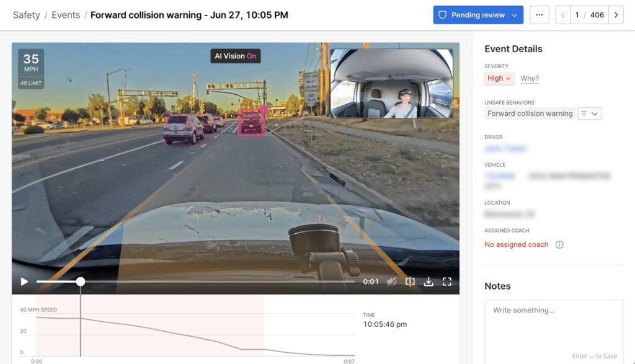The image size is (635, 364).
Task: Toggle AI Vision overlay off
Action: (x=235, y=56)
